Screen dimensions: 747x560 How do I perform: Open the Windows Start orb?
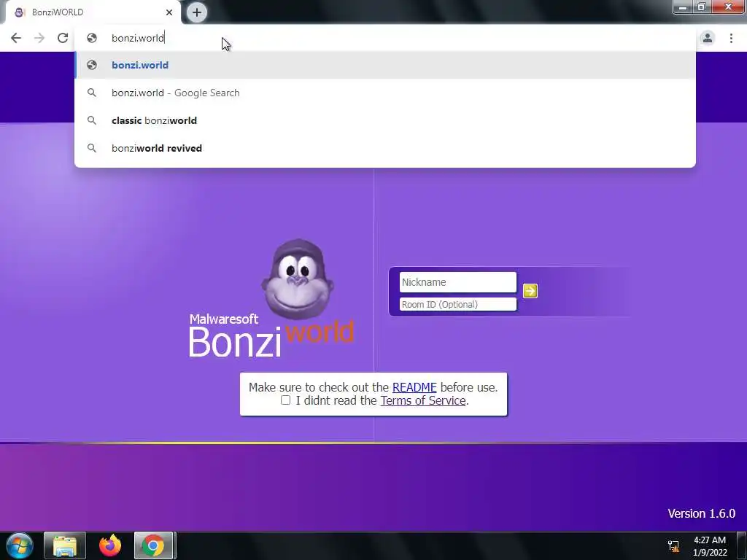point(20,545)
